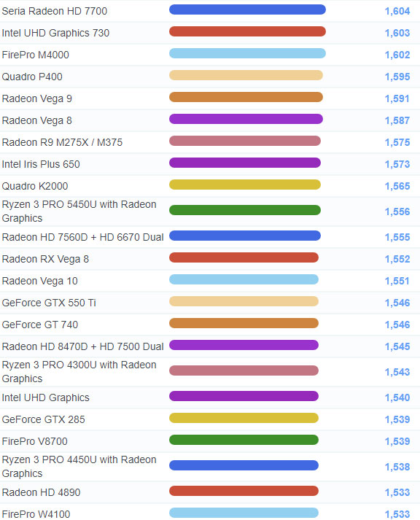Screen dimensions: 420x520
Task: Select the FirePro V8700 entry
Action: coord(34,441)
